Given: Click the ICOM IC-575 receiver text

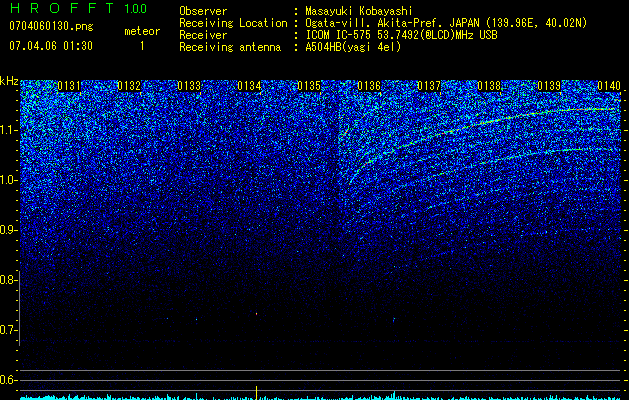Looking at the screenshot, I should coord(401,35).
